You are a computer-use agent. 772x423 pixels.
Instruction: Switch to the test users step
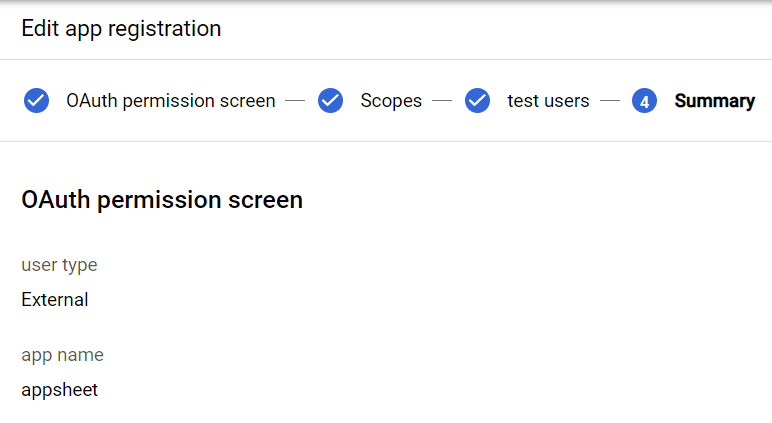point(548,100)
